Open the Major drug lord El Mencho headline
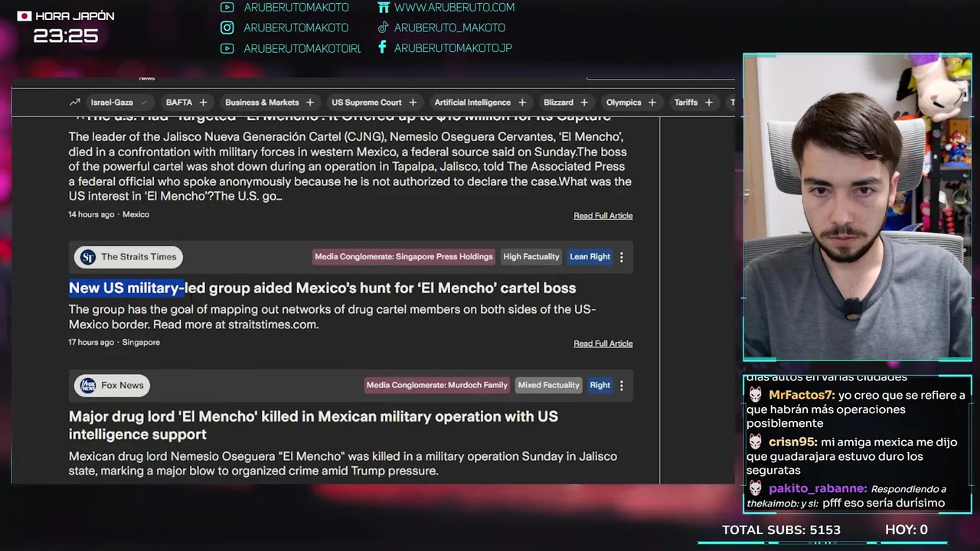This screenshot has width=980, height=551. coord(313,425)
